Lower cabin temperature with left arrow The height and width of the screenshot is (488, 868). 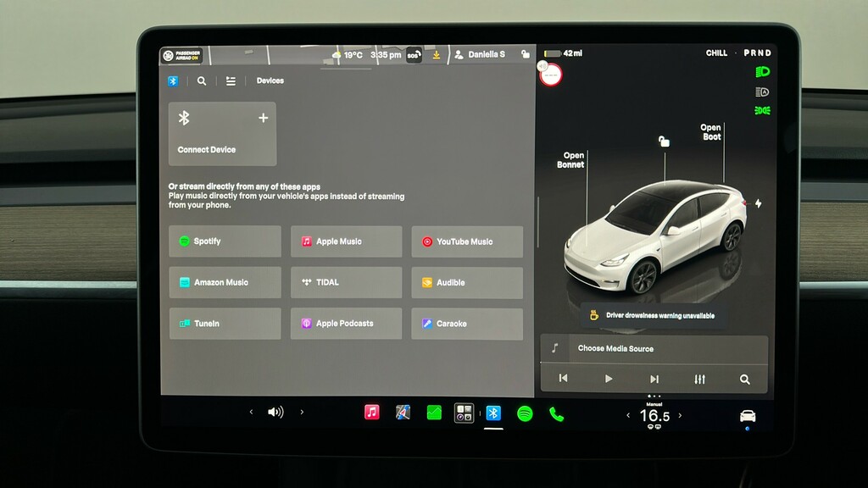point(628,415)
